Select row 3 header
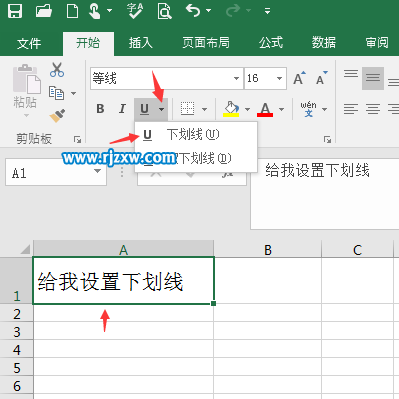The height and width of the screenshot is (399, 399). [17, 332]
